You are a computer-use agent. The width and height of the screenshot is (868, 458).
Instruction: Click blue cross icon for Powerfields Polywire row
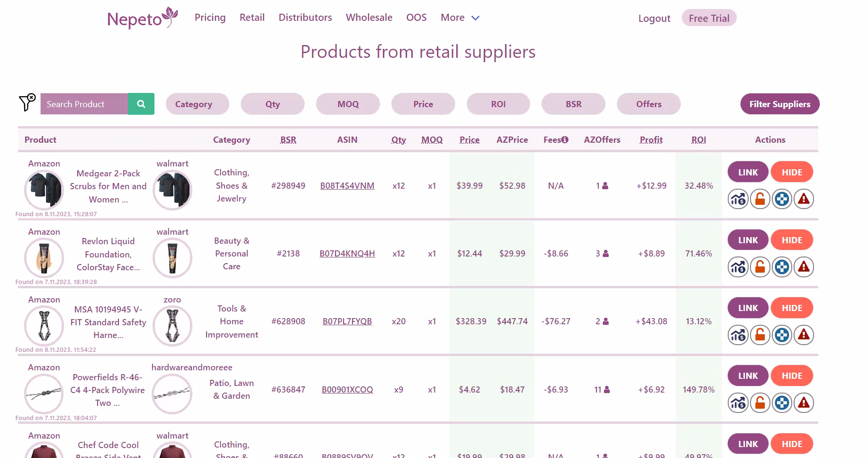tap(782, 403)
